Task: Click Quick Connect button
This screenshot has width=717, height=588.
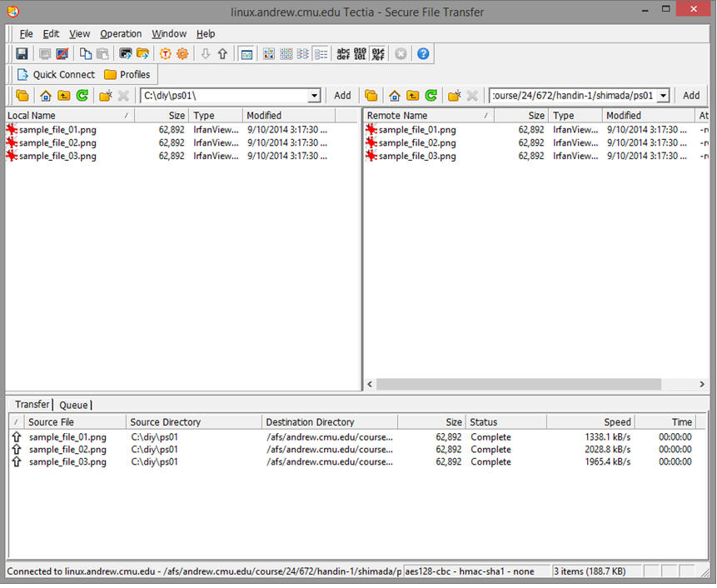Action: 56,74
